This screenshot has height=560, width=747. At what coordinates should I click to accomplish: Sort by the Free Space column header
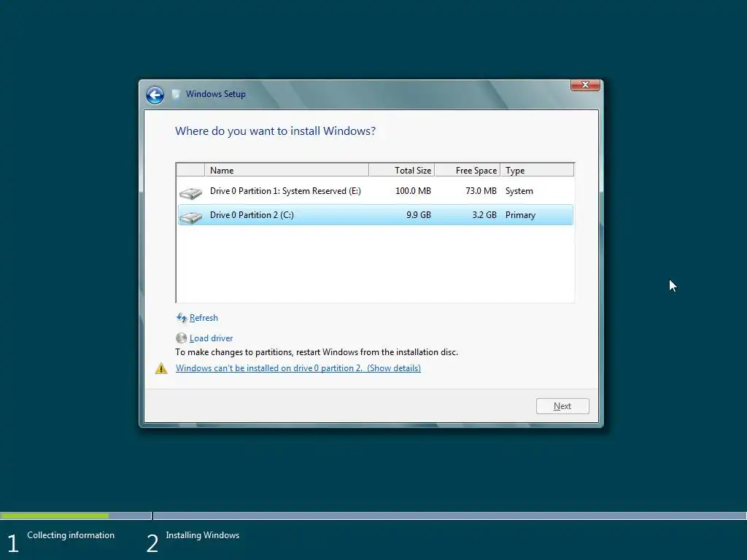coord(468,170)
